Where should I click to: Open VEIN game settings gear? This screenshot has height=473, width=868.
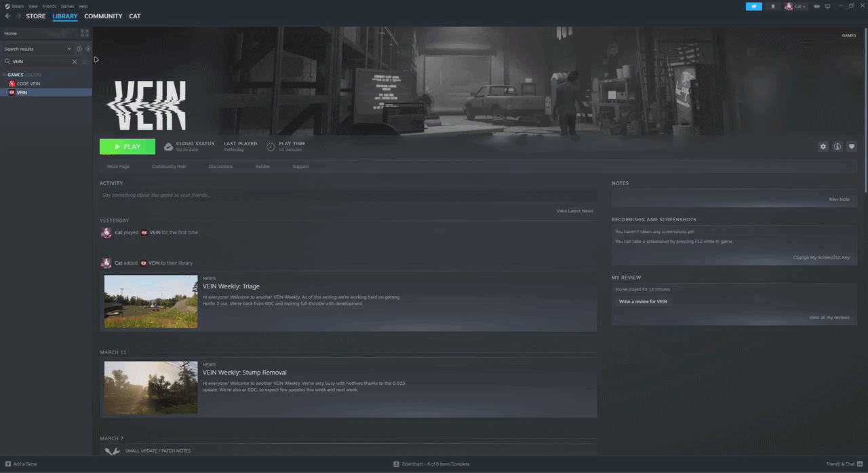click(823, 147)
